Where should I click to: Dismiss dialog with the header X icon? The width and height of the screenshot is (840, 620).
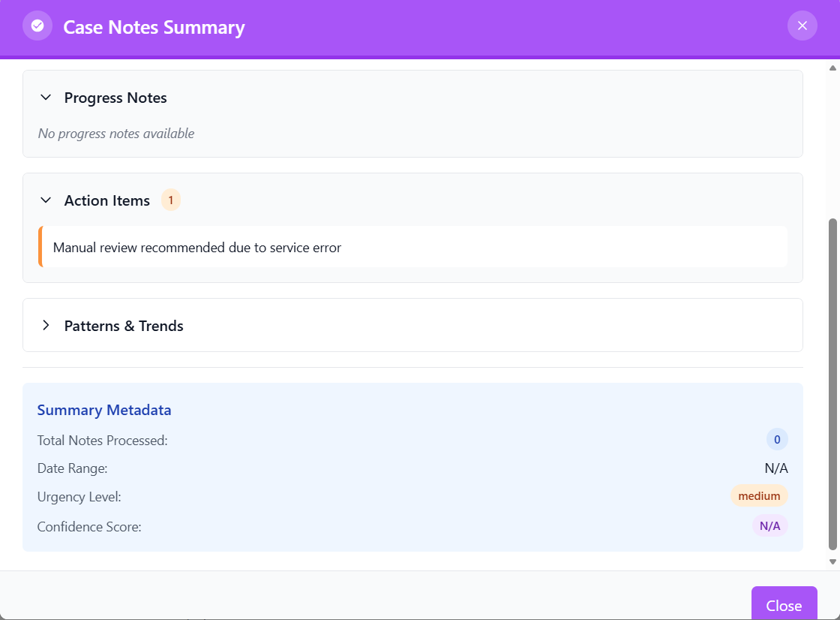pos(802,26)
